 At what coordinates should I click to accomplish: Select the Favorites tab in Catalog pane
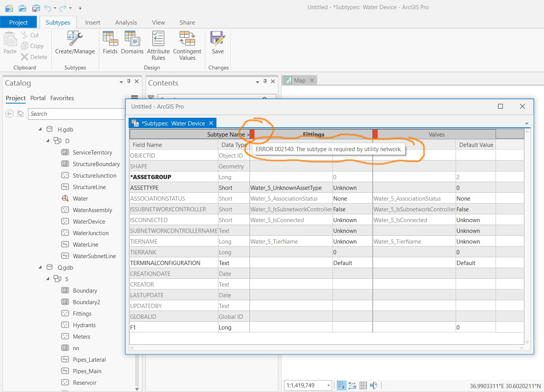point(62,98)
